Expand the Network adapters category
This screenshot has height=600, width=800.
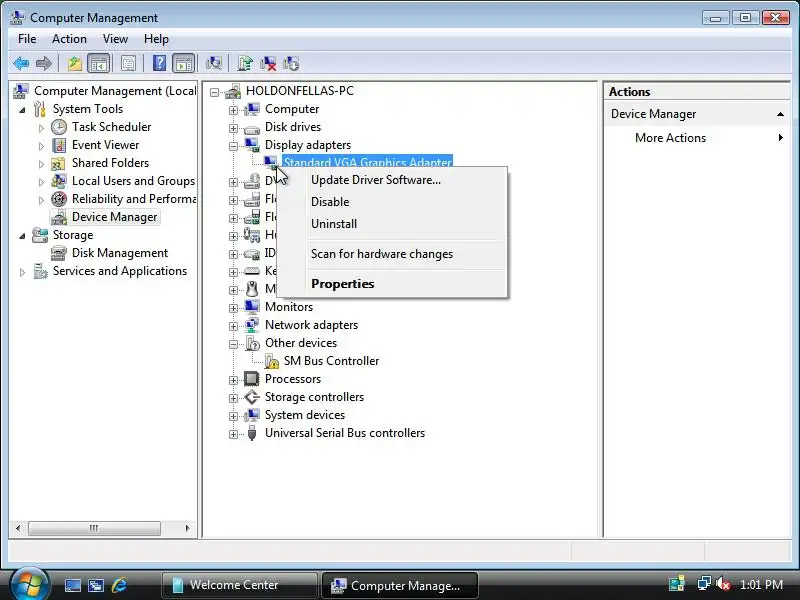tap(233, 326)
